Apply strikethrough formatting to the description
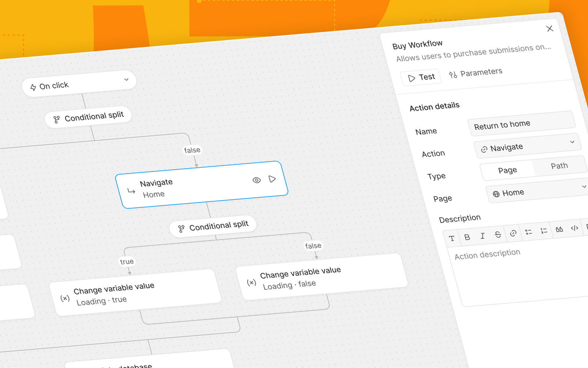Screen dimensions: 588x368 pyautogui.click(x=498, y=235)
